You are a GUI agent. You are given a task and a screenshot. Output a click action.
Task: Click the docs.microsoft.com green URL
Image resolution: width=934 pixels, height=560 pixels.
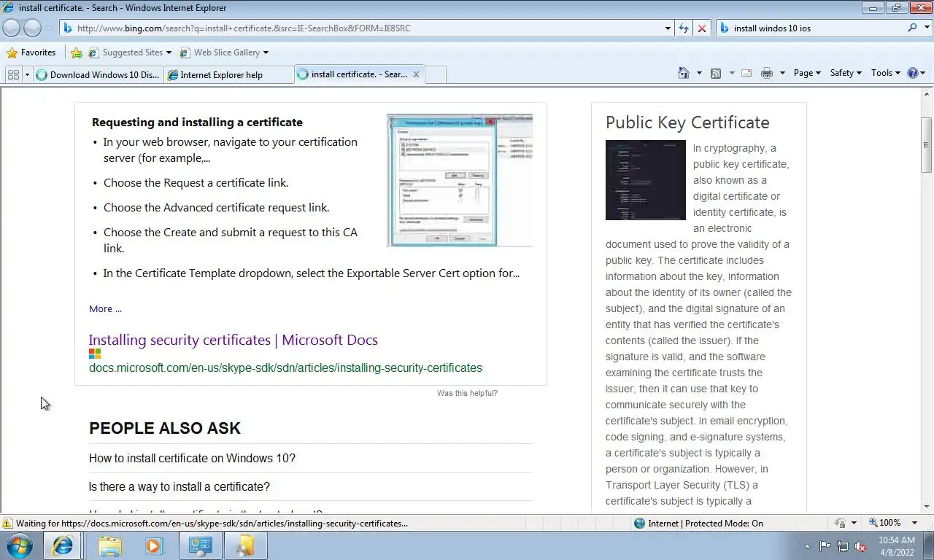tap(285, 367)
